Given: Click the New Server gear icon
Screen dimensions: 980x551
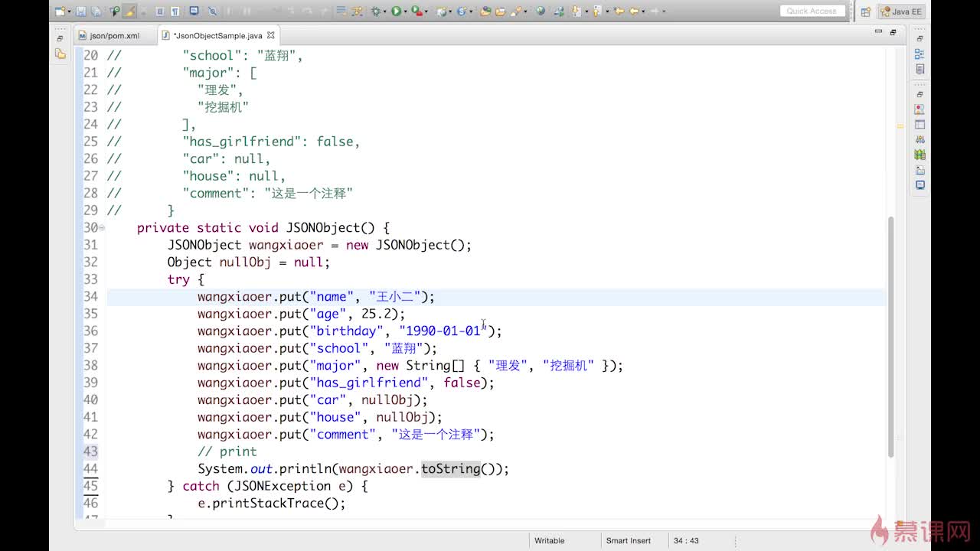Looking at the screenshot, I should pos(441,11).
